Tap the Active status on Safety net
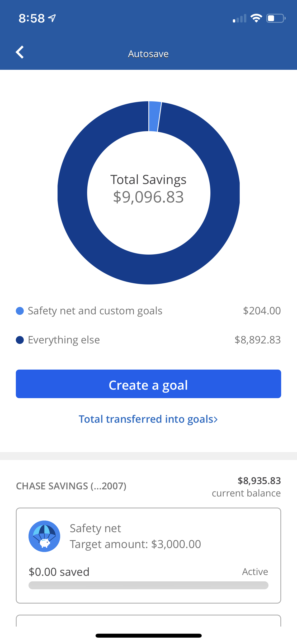This screenshot has width=297, height=644. [x=255, y=572]
